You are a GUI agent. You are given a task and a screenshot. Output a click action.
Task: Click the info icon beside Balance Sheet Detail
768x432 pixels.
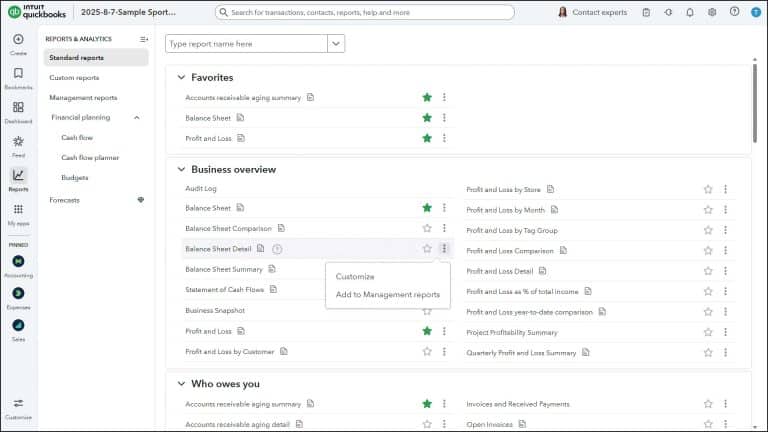(277, 249)
